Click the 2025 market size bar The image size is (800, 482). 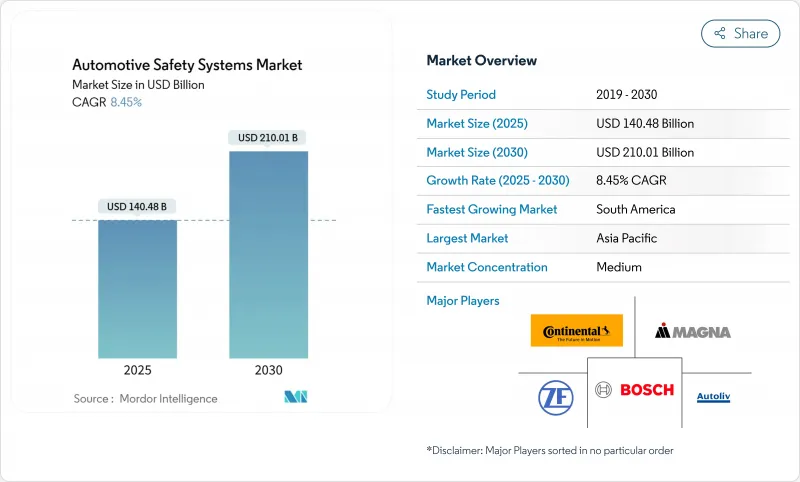tap(137, 288)
